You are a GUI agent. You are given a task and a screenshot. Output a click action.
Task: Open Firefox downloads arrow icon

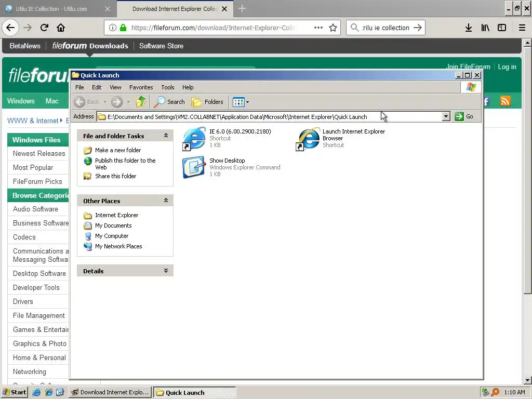click(469, 28)
